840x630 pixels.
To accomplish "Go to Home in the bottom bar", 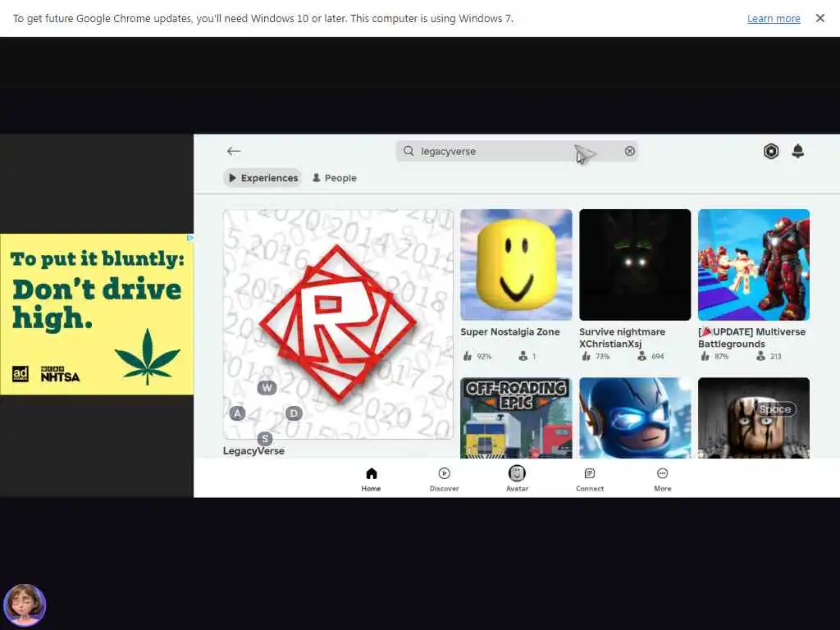I will pyautogui.click(x=372, y=479).
